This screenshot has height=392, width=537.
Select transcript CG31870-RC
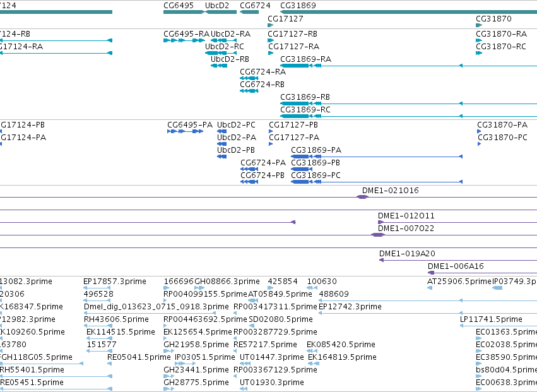click(x=501, y=47)
